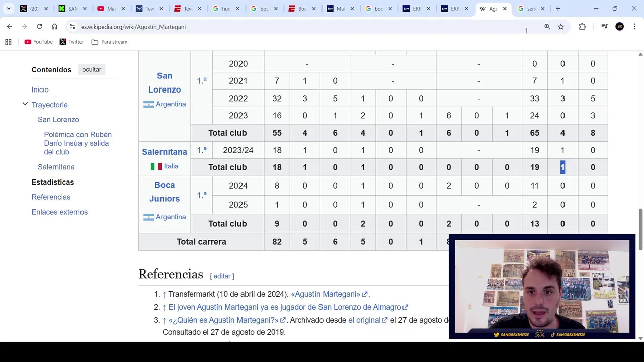Image resolution: width=644 pixels, height=362 pixels.
Task: Click editar next to Referencias heading
Action: [222, 276]
